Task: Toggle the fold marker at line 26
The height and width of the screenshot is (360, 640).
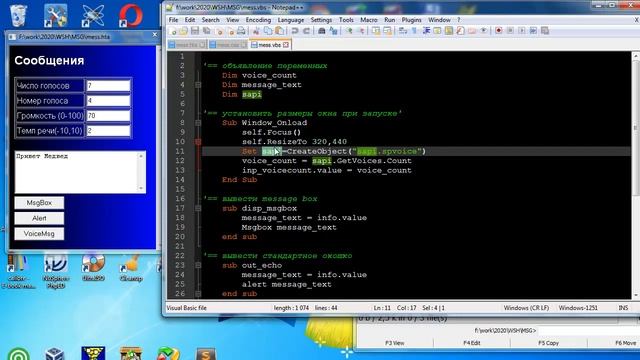Action: click(x=198, y=294)
